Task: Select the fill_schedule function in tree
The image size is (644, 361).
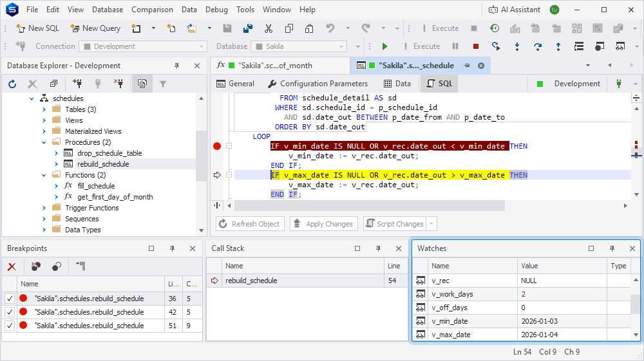Action: pyautogui.click(x=96, y=186)
